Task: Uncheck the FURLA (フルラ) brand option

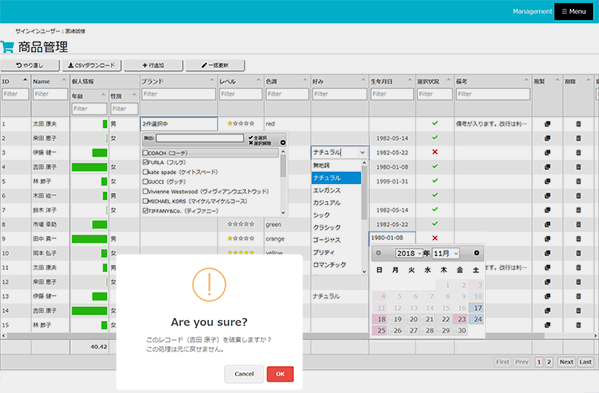Action: [x=145, y=162]
